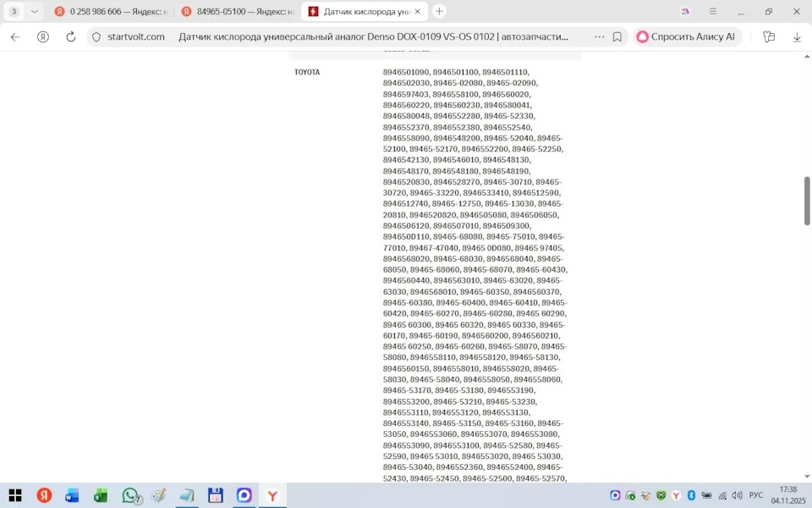Screen dimensions: 812x508
Task: Click the startvolt.com domain in address bar
Action: click(135, 36)
